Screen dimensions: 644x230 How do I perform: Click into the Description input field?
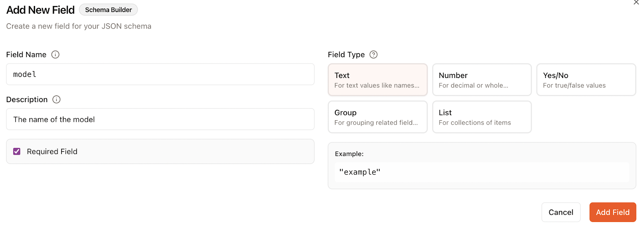click(160, 119)
